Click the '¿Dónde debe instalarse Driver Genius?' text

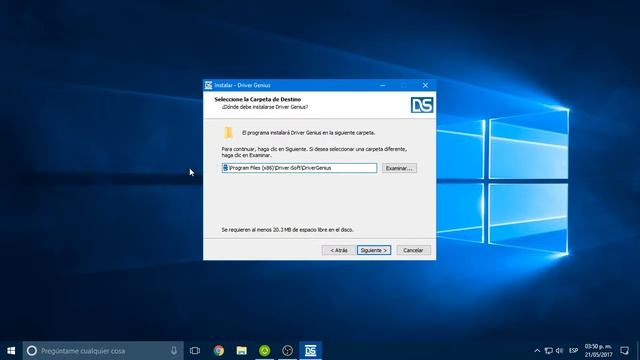(x=265, y=107)
